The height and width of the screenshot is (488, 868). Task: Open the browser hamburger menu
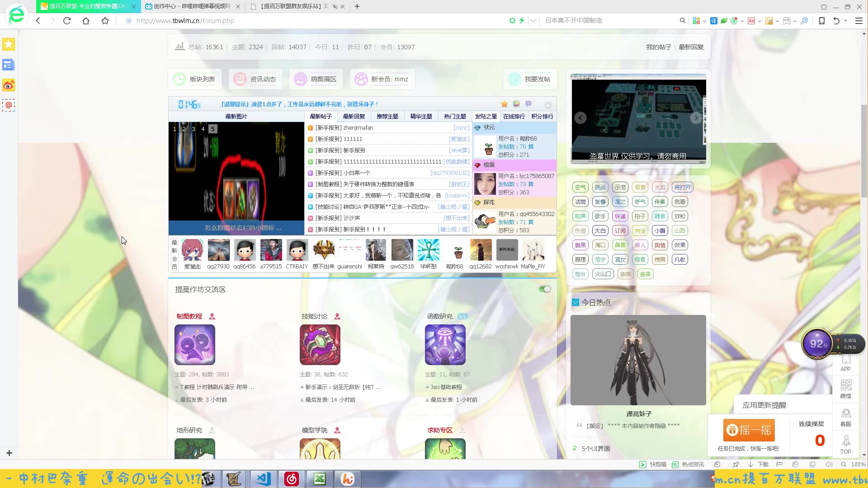click(x=859, y=21)
